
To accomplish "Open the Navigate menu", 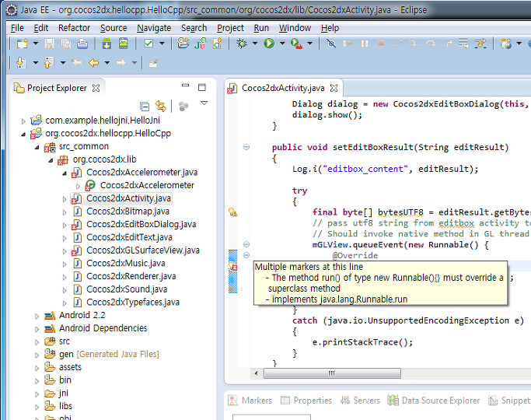I will [x=154, y=28].
